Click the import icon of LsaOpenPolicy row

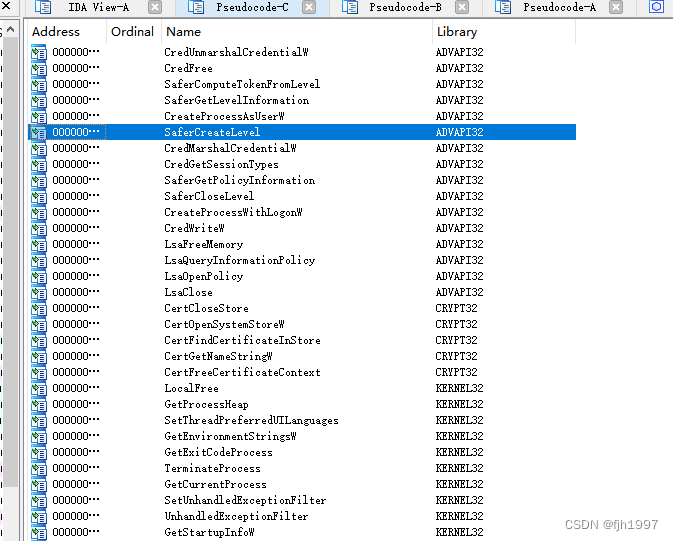(x=39, y=277)
